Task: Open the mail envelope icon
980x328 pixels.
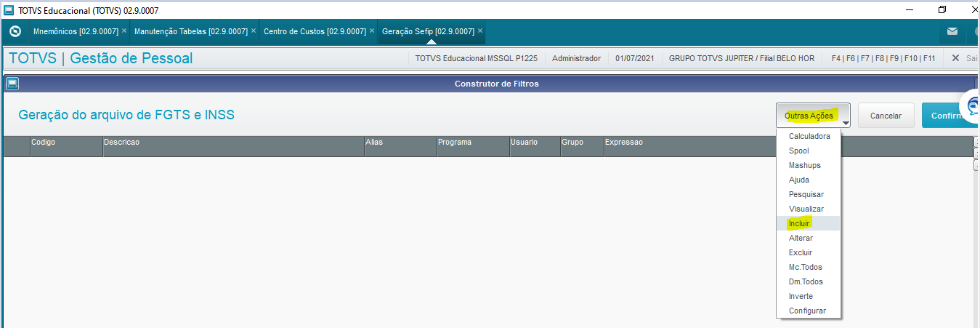Action: coord(952,32)
